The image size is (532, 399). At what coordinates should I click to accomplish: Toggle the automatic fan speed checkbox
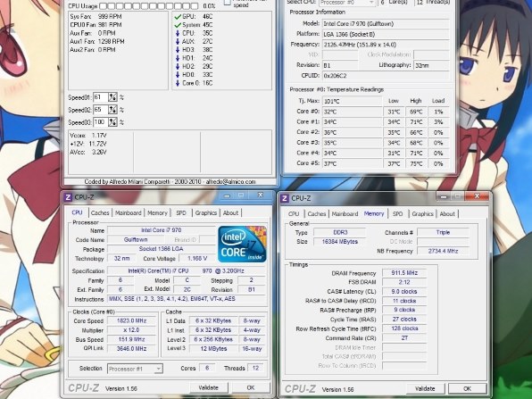pos(228,3)
